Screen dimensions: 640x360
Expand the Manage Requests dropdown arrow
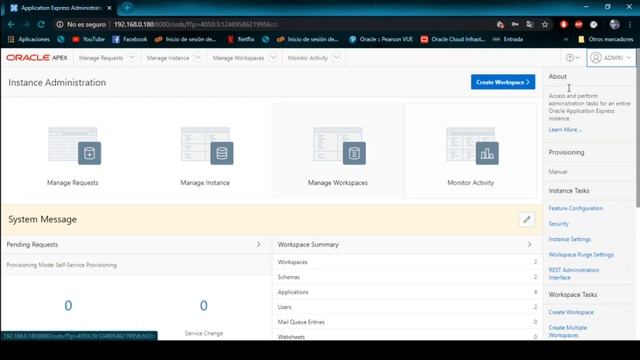132,58
